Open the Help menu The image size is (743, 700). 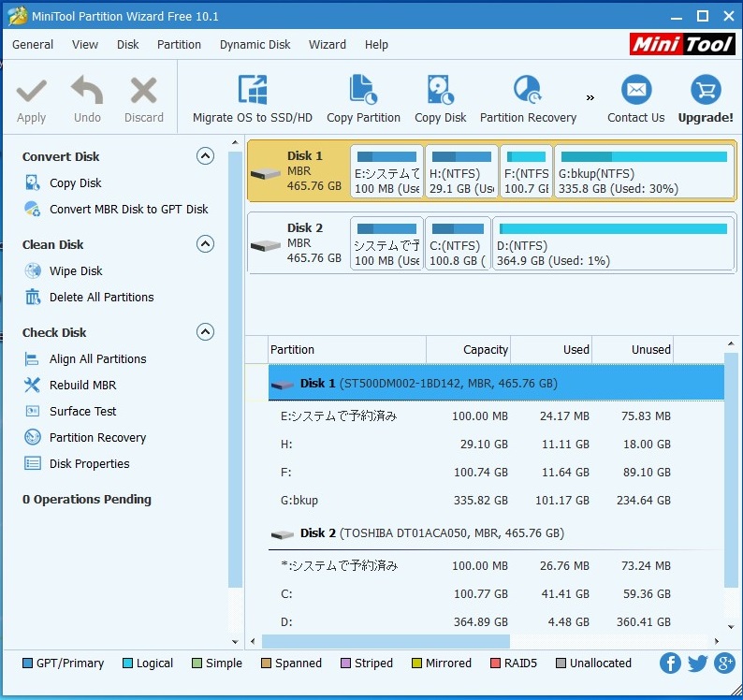point(376,45)
